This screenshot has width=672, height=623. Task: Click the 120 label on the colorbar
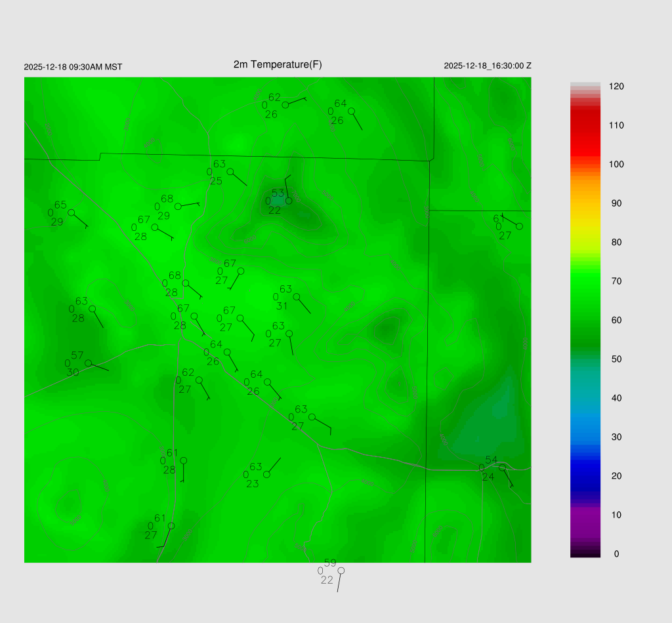pyautogui.click(x=616, y=87)
